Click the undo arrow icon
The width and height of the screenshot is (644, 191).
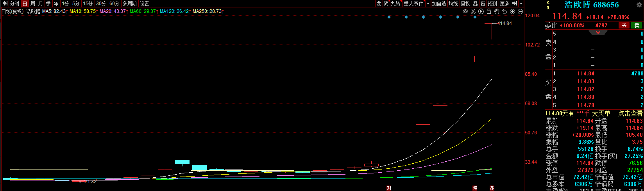tap(504, 11)
